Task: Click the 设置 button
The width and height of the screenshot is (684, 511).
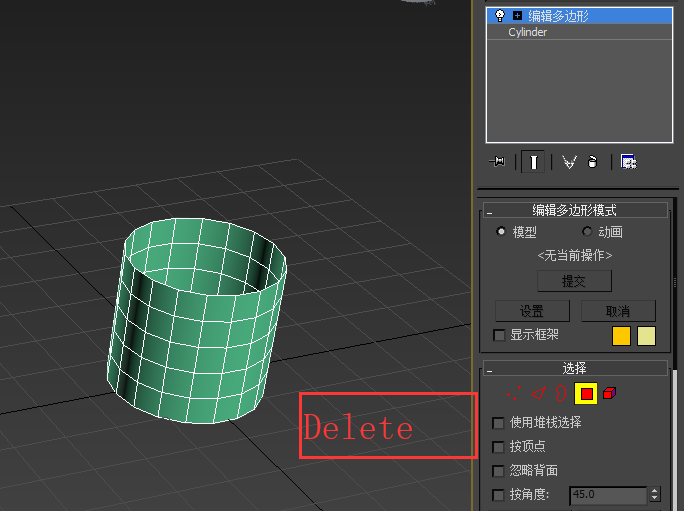Action: pos(532,310)
